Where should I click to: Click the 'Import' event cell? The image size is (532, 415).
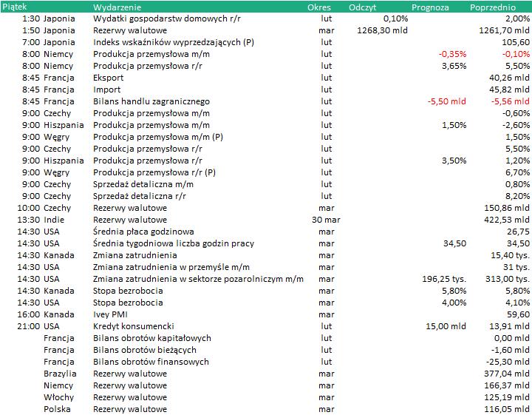107,90
